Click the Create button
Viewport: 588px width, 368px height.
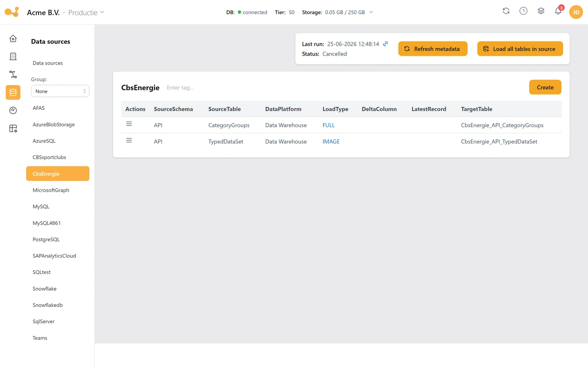pyautogui.click(x=545, y=87)
